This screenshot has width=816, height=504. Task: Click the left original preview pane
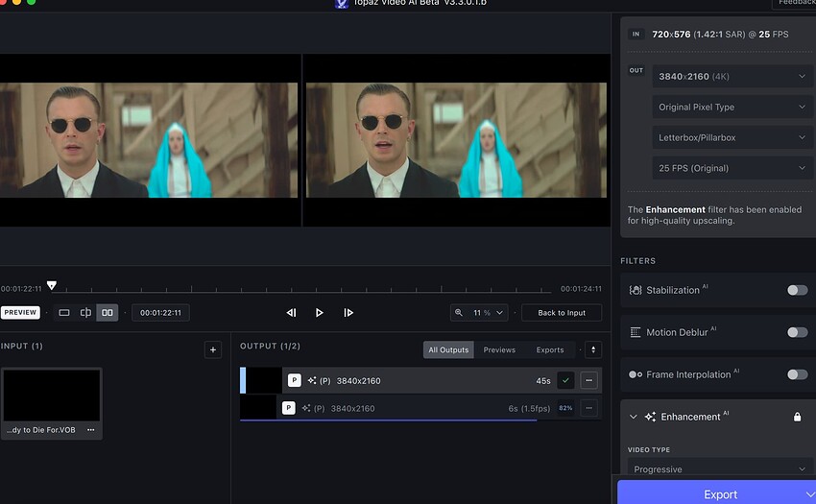(149, 140)
